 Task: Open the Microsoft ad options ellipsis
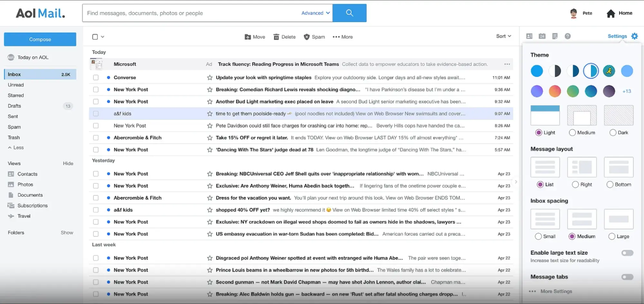(x=507, y=64)
